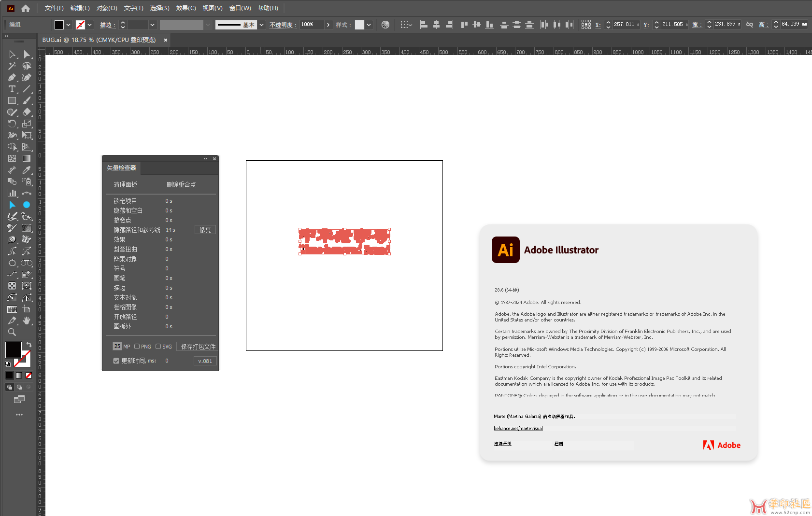Select the Line Segment tool
Image resolution: width=812 pixels, height=516 pixels.
coord(27,89)
